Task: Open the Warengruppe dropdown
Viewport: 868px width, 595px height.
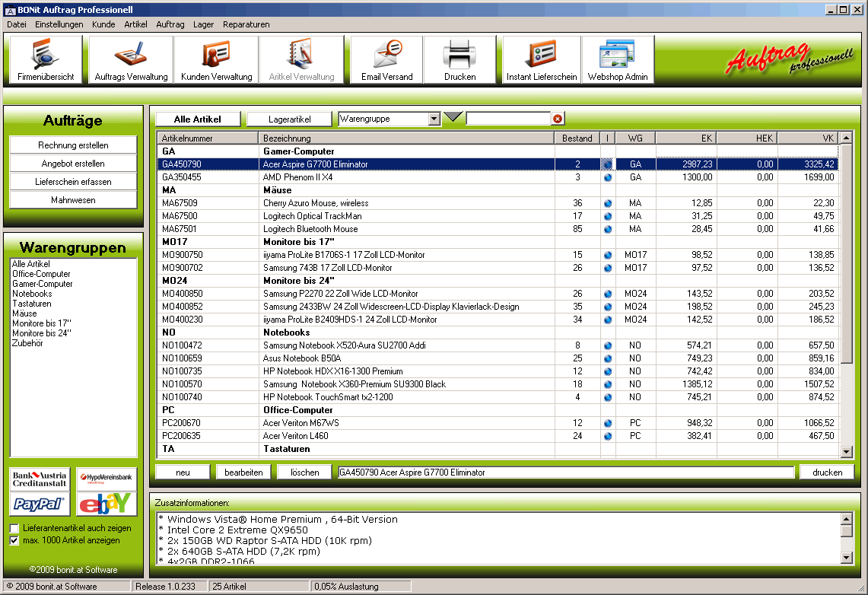Action: [434, 119]
